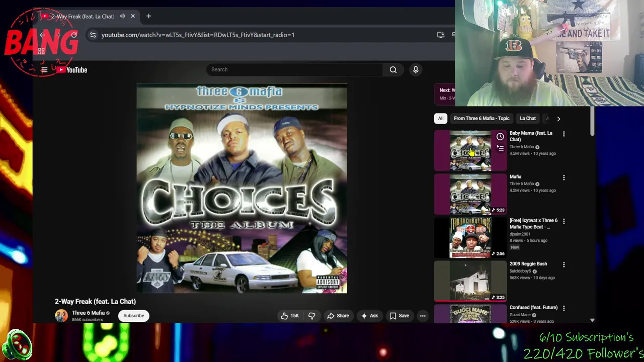Play the 2009 Reggie Bush thumbnail
644x362 pixels.
pyautogui.click(x=470, y=281)
